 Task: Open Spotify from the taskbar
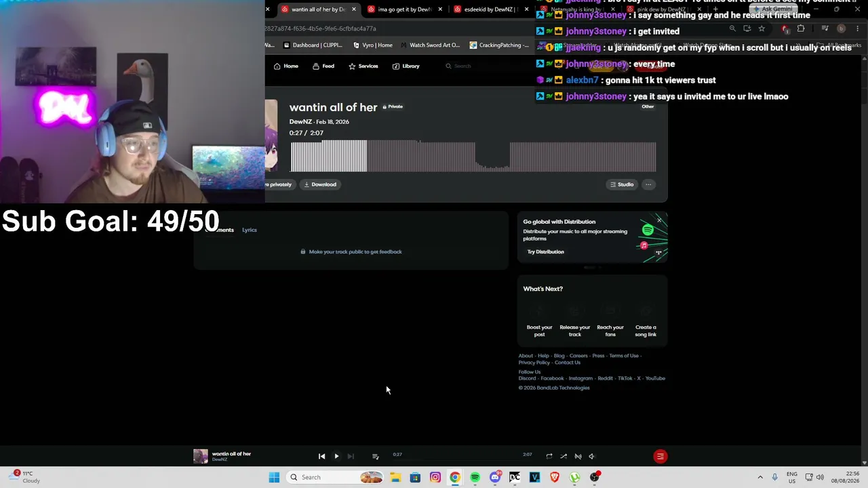click(x=475, y=477)
